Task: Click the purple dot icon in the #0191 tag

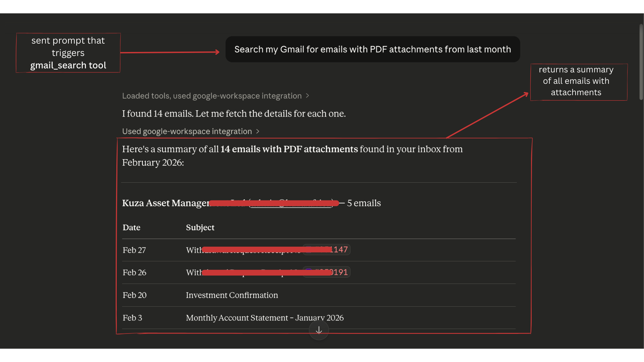Action: [x=309, y=270]
